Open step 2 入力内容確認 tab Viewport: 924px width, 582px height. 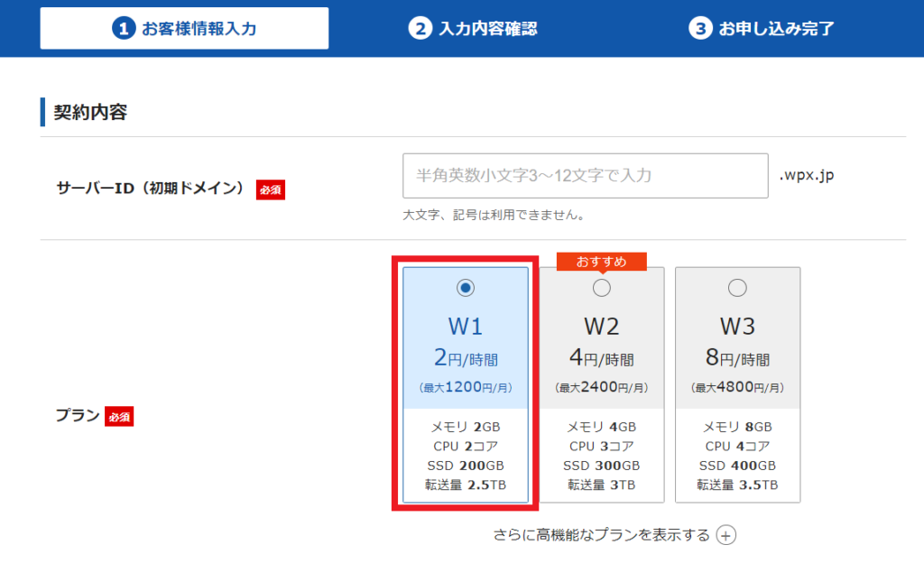473,28
